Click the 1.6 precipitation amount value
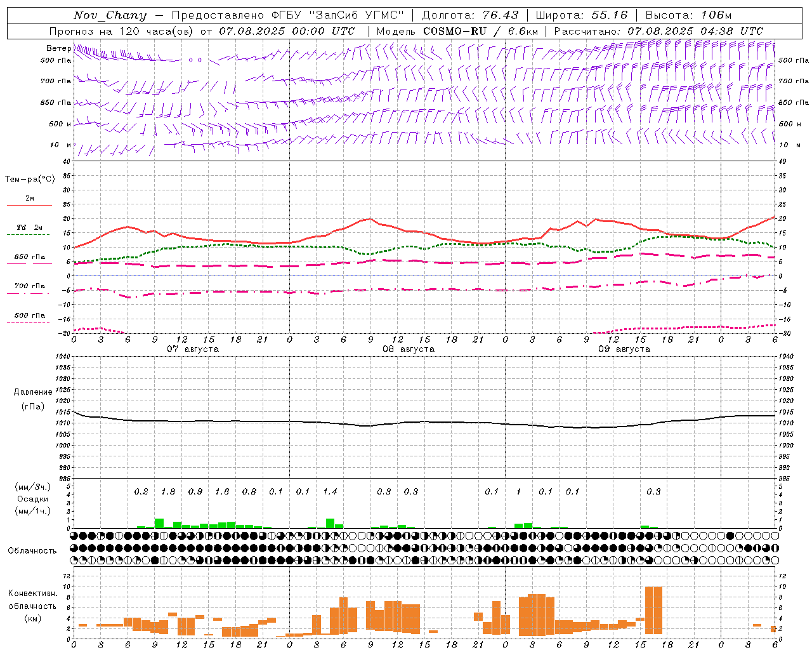Screen dimensions: 812x650 pyautogui.click(x=222, y=492)
